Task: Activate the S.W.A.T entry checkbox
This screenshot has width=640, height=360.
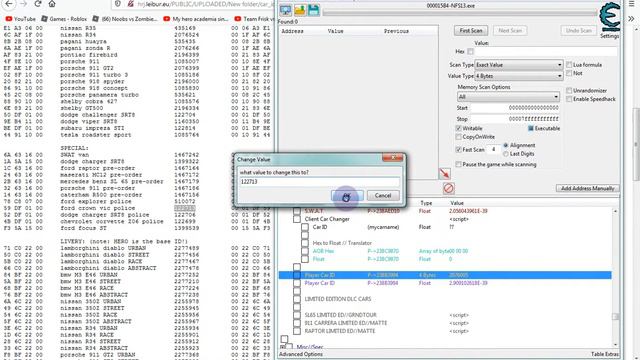Action: click(x=297, y=211)
